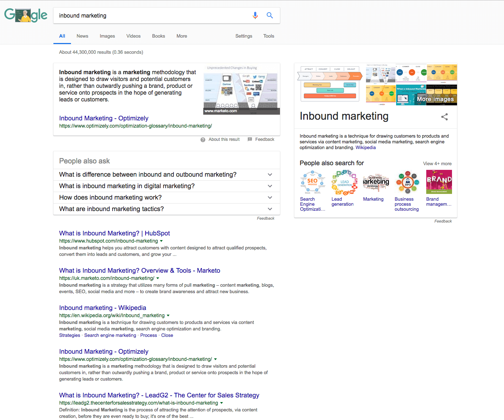Click the Process sitelink under Wikipedia

click(x=148, y=335)
